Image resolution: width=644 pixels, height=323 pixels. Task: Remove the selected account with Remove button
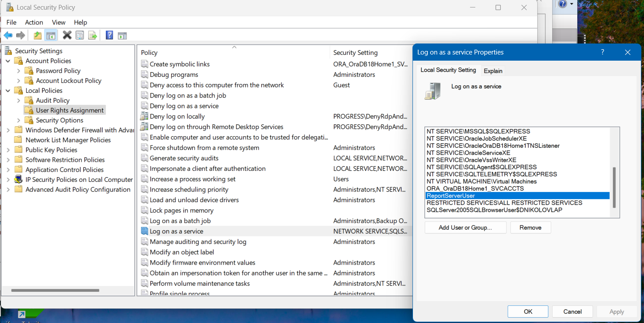coord(530,227)
